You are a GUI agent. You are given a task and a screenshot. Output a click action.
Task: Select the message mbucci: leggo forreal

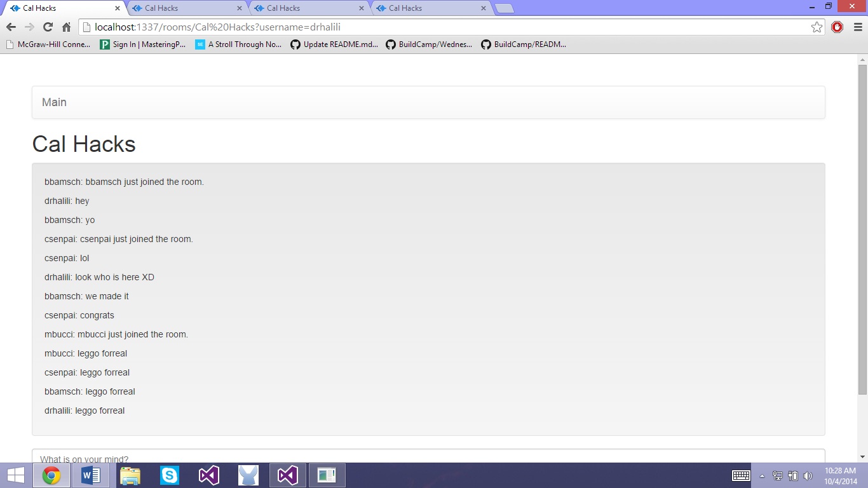pyautogui.click(x=86, y=353)
